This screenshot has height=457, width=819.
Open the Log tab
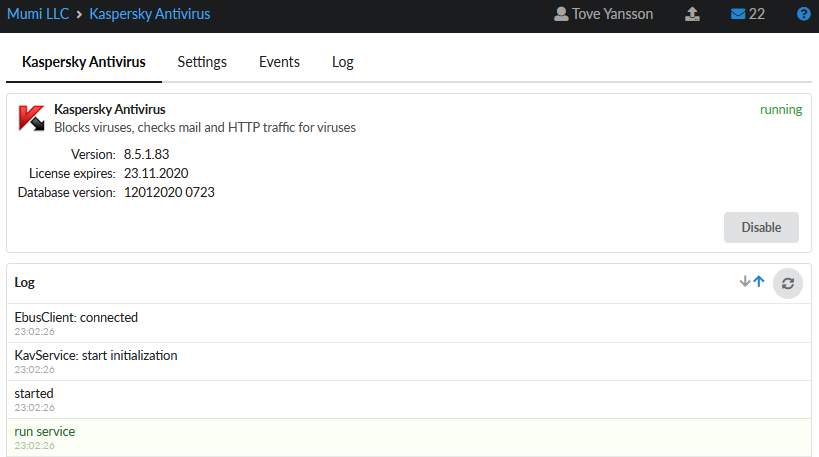343,62
